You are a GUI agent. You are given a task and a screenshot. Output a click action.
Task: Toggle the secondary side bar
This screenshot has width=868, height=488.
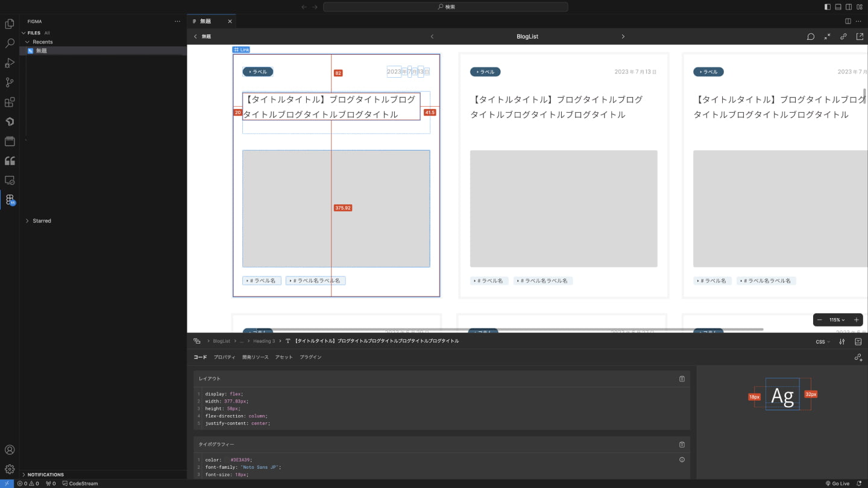849,7
